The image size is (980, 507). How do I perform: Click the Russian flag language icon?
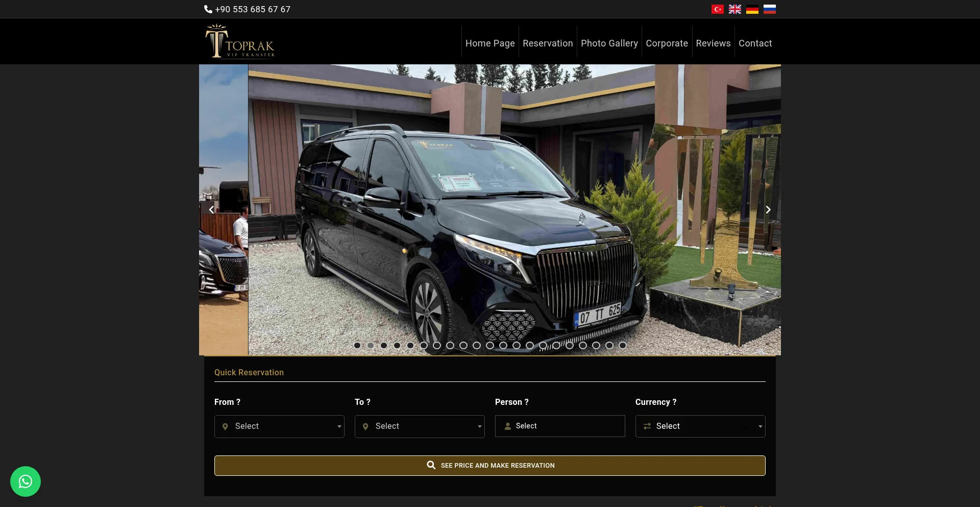coord(769,9)
